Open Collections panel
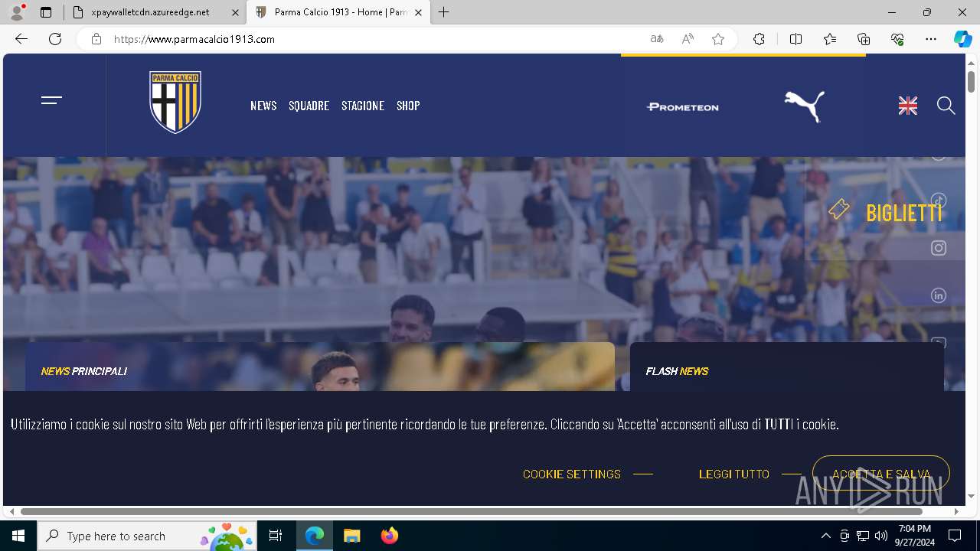 [x=864, y=39]
